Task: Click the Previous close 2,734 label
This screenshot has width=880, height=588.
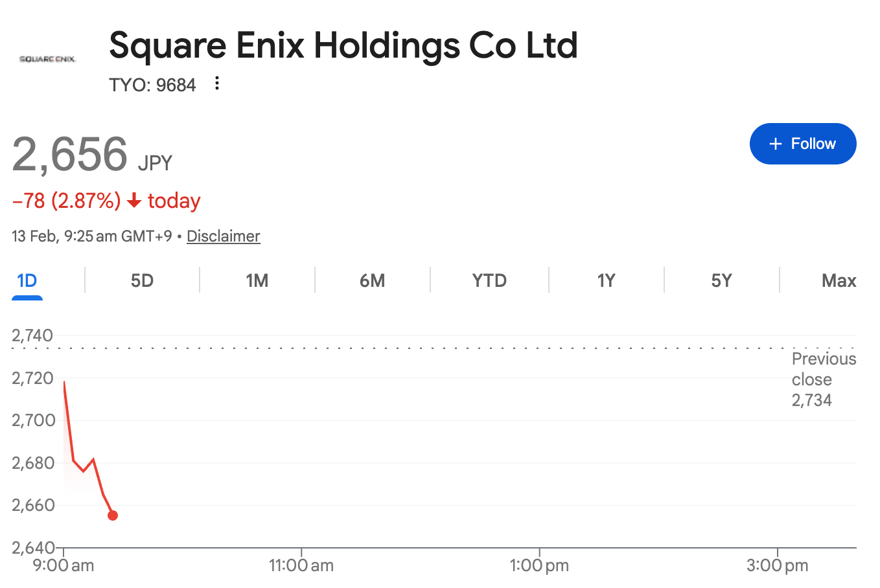Action: click(x=823, y=379)
